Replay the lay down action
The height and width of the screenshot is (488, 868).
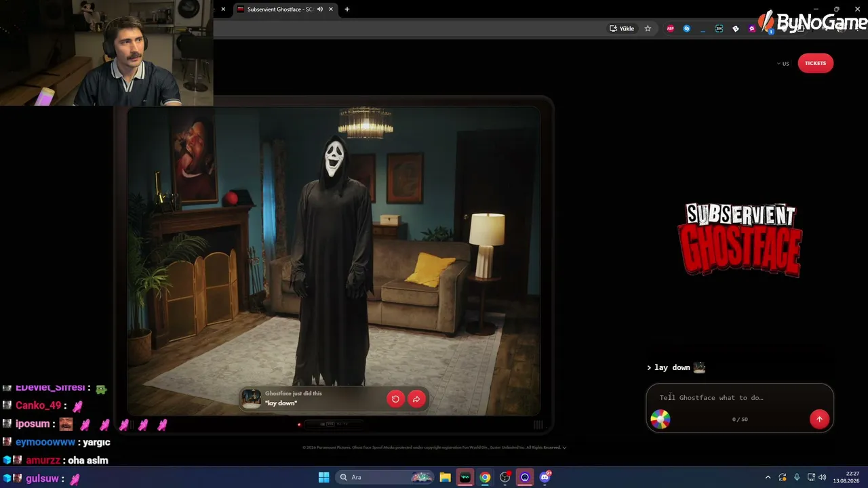click(395, 399)
